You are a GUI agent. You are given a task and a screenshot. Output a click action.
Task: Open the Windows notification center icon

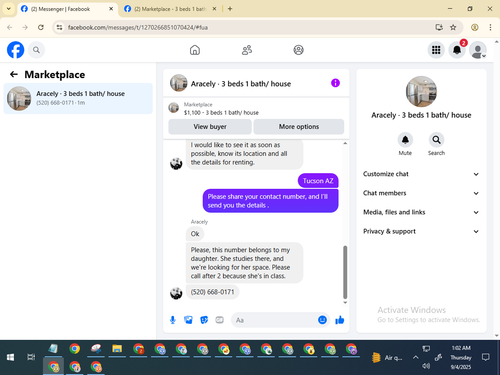(486, 357)
